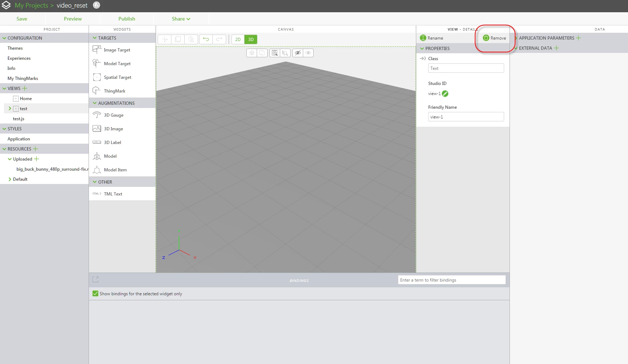
Task: Click the green pencil beside Studio ID view-1
Action: coord(445,94)
